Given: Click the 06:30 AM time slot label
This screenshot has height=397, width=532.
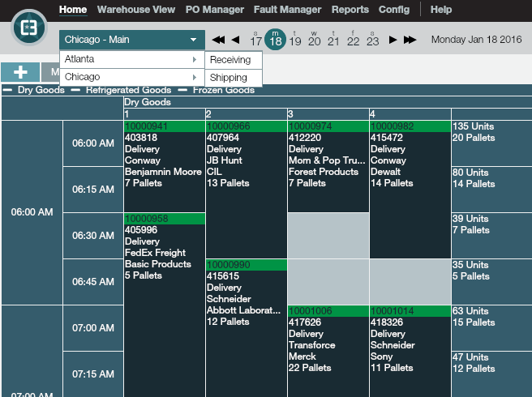Looking at the screenshot, I should point(93,235).
